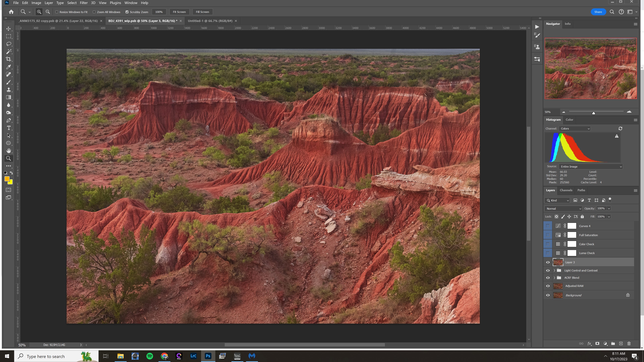Open the Filter menu
Viewport: 644px width, 362px height.
click(x=84, y=3)
